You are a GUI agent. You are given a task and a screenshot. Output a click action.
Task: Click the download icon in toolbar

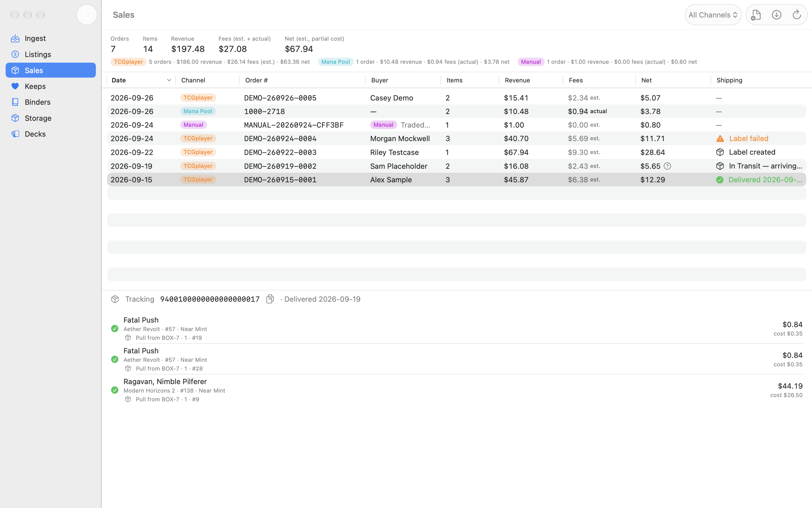click(776, 15)
